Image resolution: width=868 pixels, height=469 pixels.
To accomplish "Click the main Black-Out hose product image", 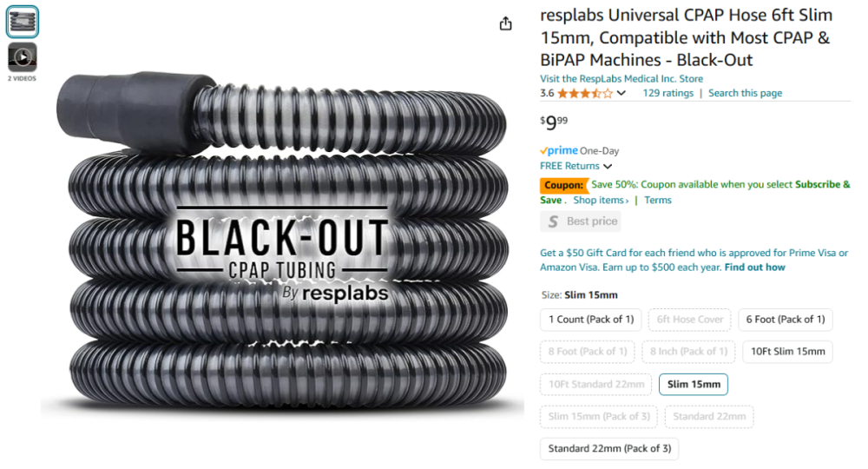I will (282, 241).
